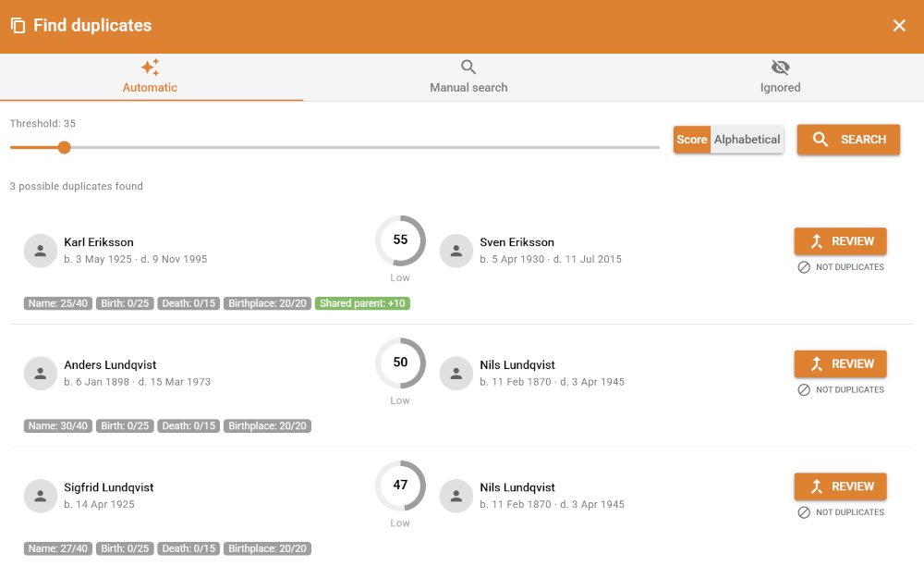Click Sigfrid Lundqvist's avatar icon
Image resolution: width=924 pixels, height=578 pixels.
(x=40, y=497)
